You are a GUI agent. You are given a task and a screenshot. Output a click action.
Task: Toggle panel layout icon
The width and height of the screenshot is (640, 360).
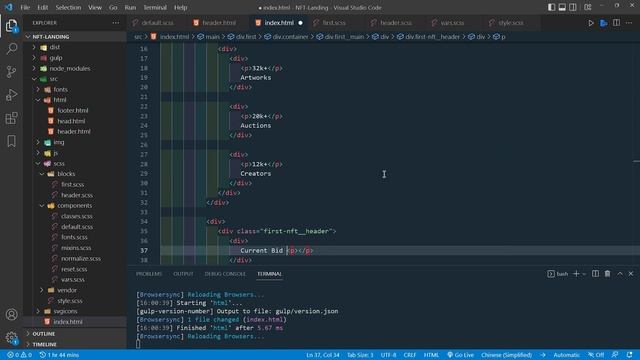click(562, 7)
